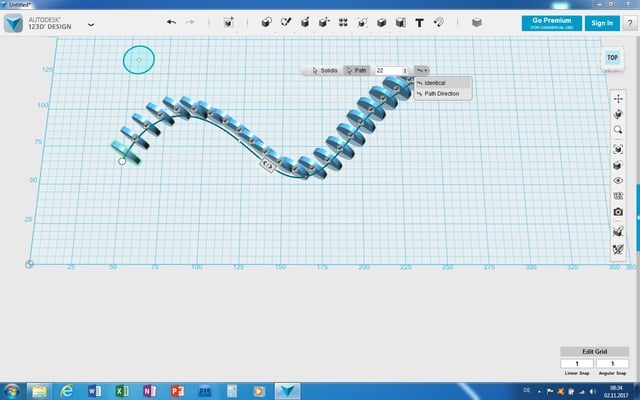Click the Fit to view icon
The width and height of the screenshot is (640, 400).
pyautogui.click(x=618, y=148)
